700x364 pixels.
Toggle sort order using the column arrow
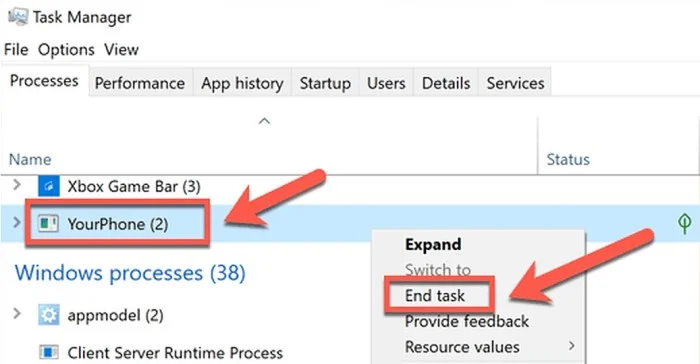click(x=264, y=121)
